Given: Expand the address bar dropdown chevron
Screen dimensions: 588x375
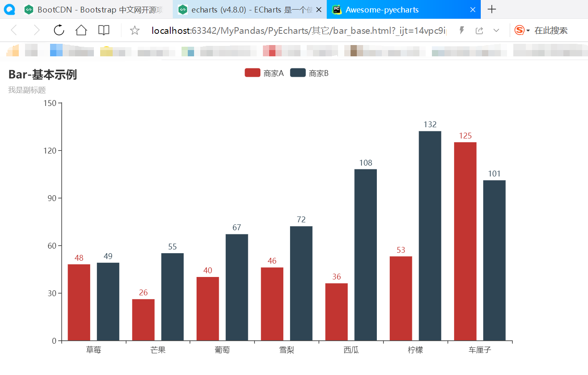Looking at the screenshot, I should coord(496,30).
